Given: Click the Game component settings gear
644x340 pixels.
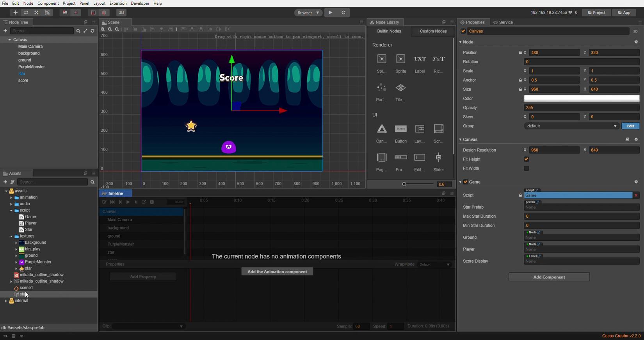Looking at the screenshot, I should coord(636,182).
